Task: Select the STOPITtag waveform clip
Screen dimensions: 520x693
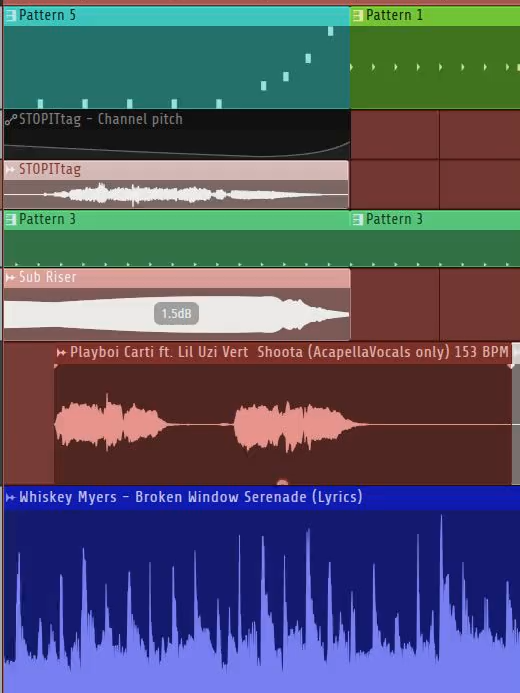Action: pyautogui.click(x=176, y=194)
